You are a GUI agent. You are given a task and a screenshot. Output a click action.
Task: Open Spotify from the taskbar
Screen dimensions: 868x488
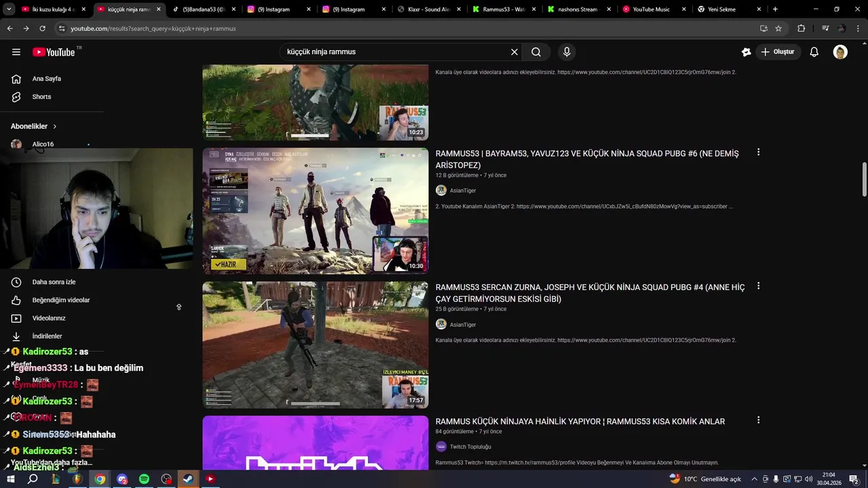point(144,479)
